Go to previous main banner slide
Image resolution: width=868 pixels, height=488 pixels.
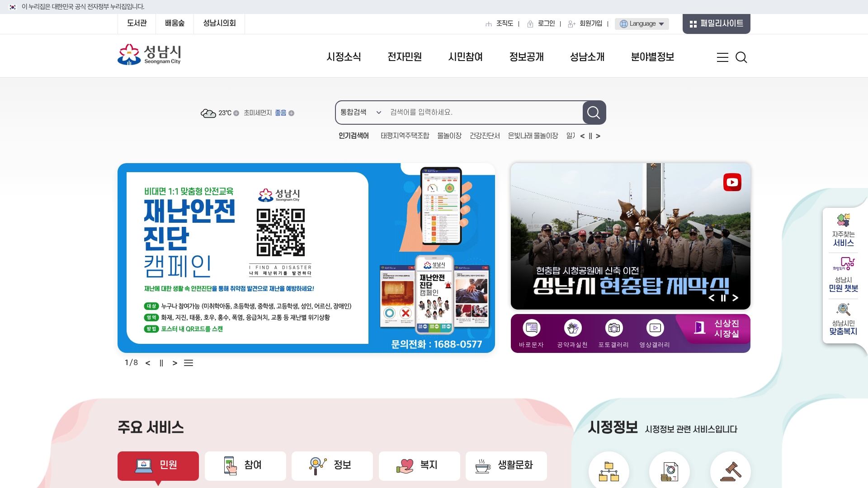point(148,363)
